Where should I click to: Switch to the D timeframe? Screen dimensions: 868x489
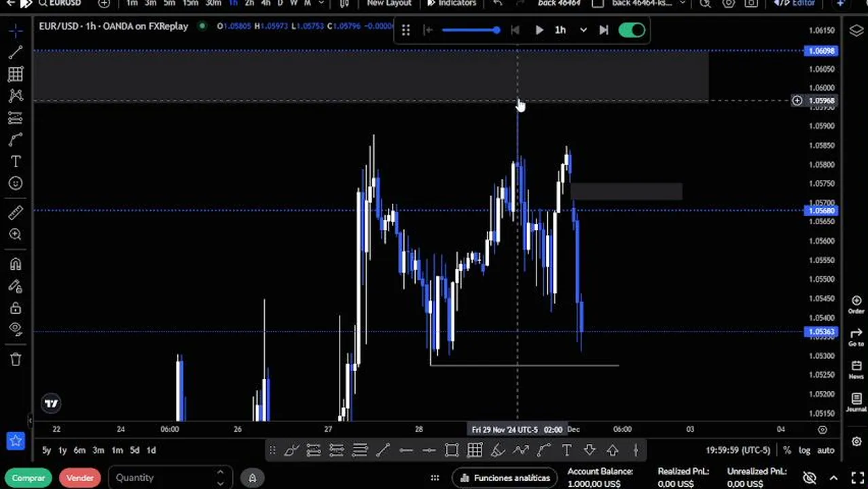tap(280, 3)
